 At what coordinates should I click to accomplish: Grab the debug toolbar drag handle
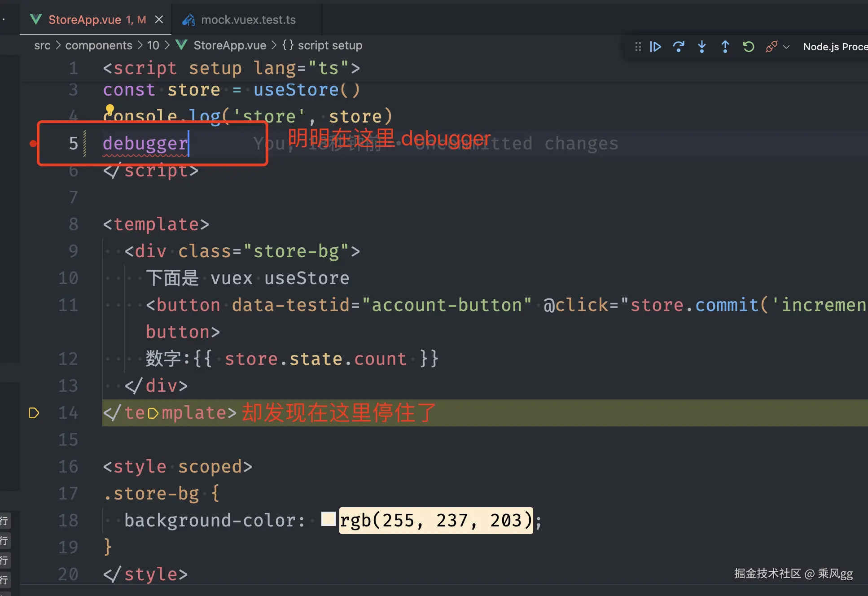pos(638,47)
